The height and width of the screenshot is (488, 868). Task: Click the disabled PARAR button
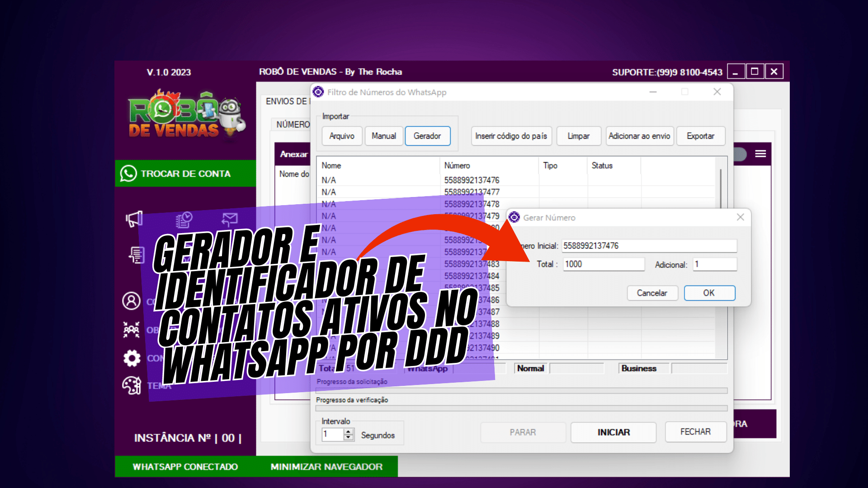[x=523, y=432]
